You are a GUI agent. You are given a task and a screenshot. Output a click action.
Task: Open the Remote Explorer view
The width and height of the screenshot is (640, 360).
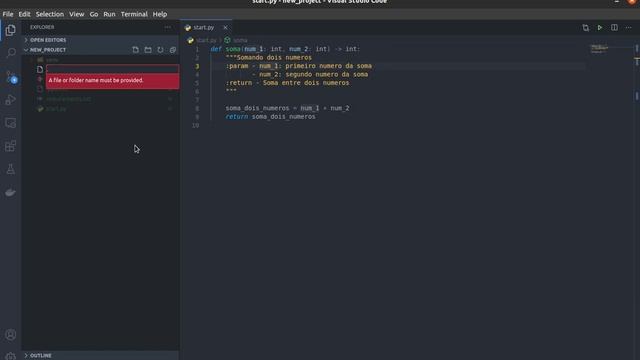coord(11,123)
